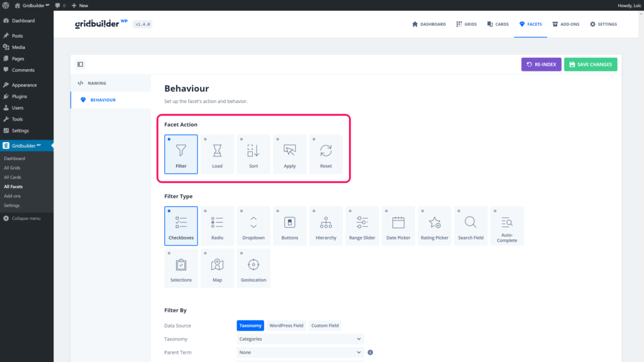Click the Save Changes button
Viewport: 644px width, 362px height.
tap(591, 65)
